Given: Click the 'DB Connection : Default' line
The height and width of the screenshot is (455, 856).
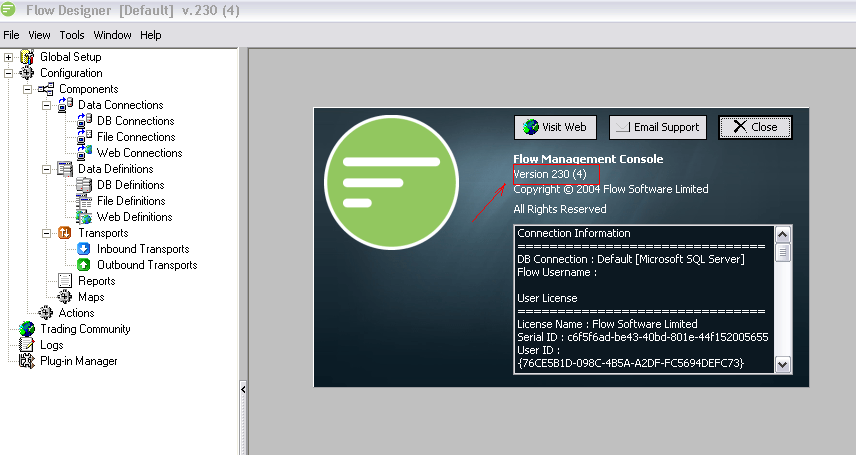Looking at the screenshot, I should point(631,259).
